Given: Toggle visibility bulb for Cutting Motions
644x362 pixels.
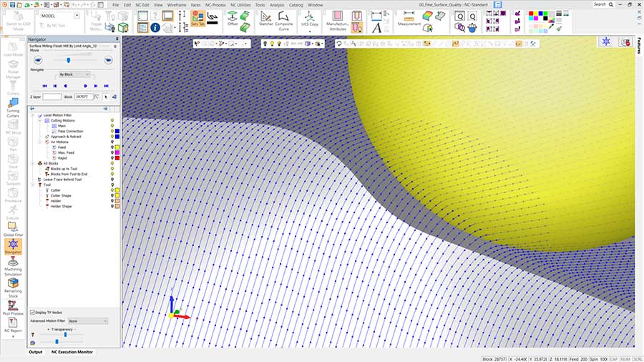Looking at the screenshot, I should coord(112,121).
